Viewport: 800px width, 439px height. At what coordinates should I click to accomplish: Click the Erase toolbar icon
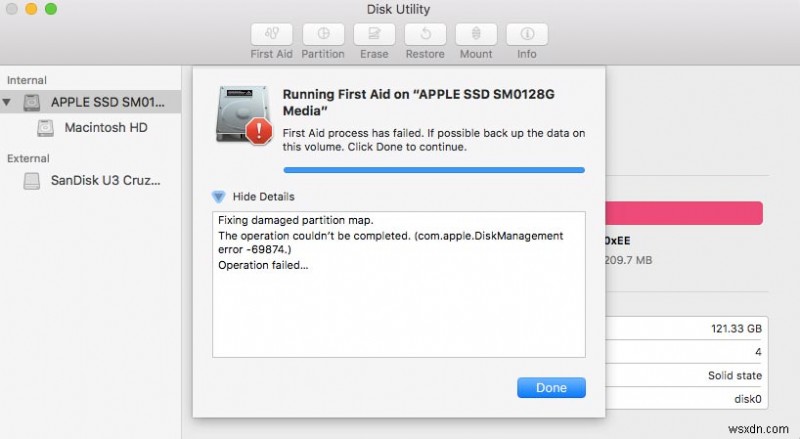click(x=373, y=33)
